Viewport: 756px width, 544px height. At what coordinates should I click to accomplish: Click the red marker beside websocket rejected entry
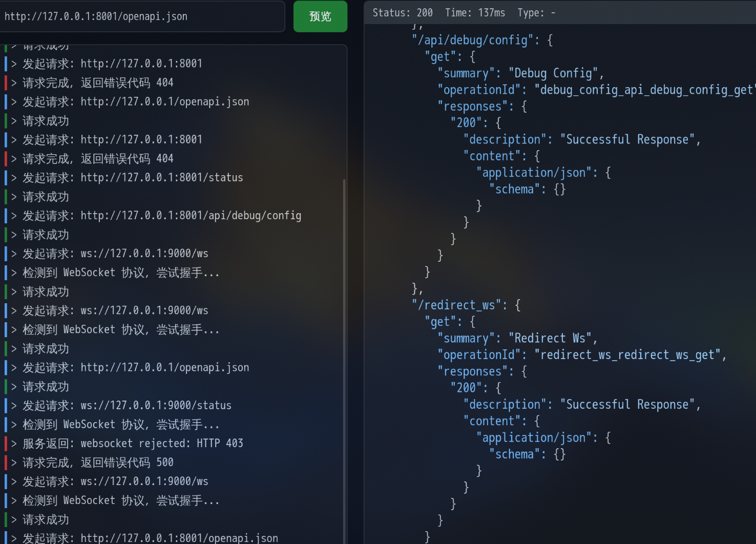click(6, 444)
